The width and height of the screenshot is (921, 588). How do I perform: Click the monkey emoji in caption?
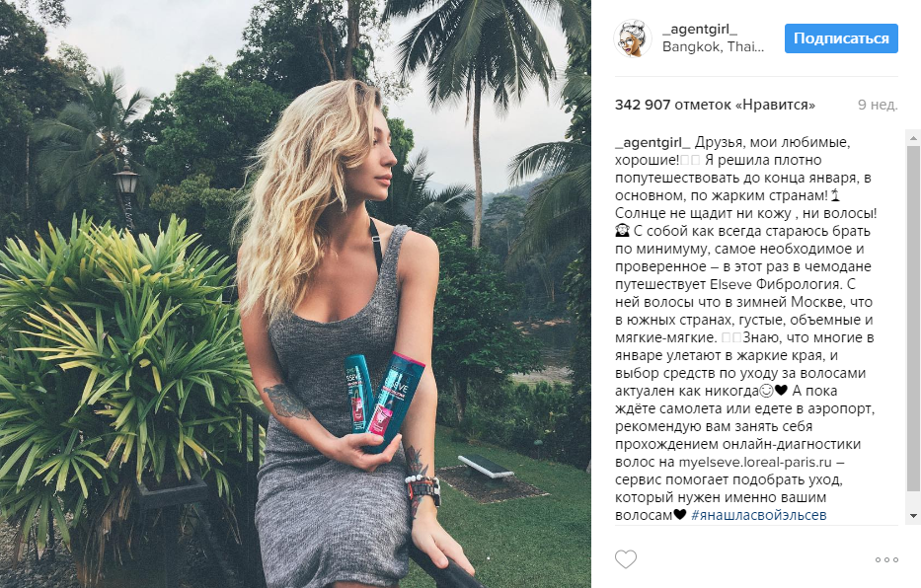pos(622,231)
